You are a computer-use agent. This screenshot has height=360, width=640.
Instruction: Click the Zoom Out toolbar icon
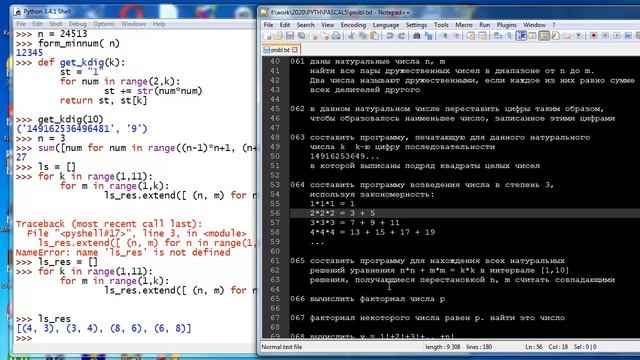click(456, 36)
